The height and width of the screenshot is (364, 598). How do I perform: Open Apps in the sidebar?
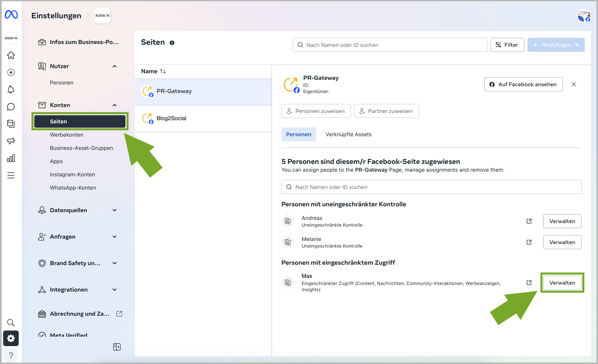click(56, 161)
